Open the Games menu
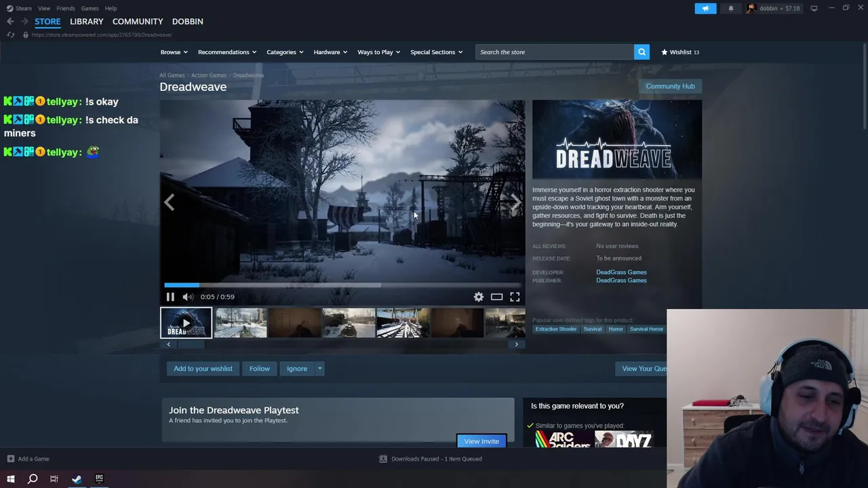 90,8
